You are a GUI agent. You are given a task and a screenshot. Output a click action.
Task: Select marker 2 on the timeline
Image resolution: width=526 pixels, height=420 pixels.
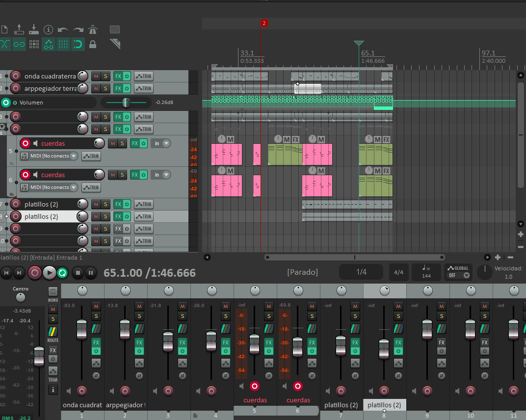coord(264,23)
